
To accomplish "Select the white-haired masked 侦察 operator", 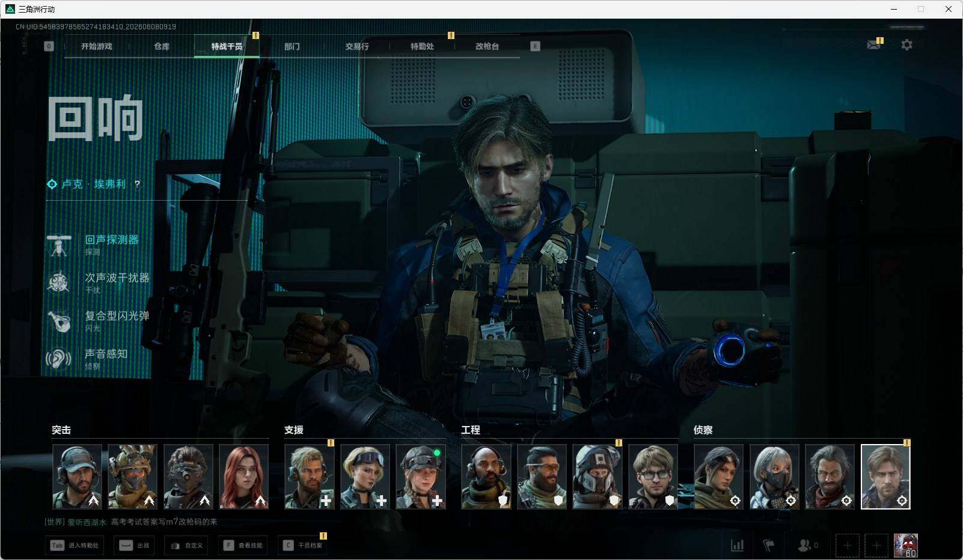I will point(774,476).
